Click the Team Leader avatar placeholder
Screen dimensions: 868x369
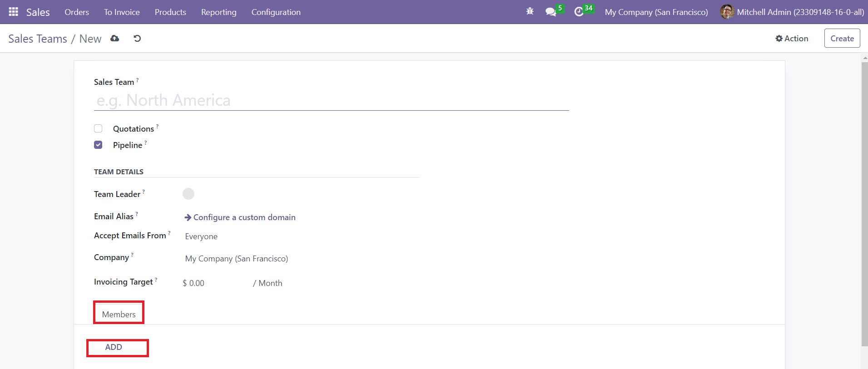click(188, 194)
